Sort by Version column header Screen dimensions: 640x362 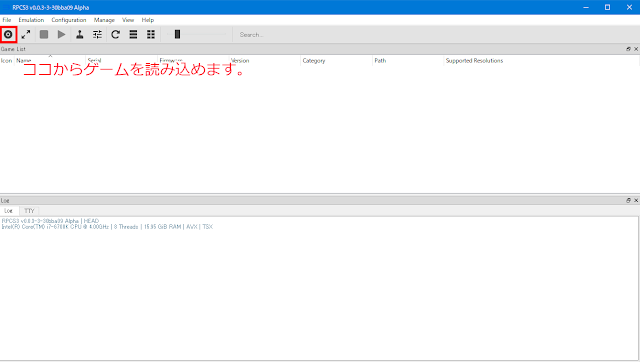pyautogui.click(x=240, y=61)
